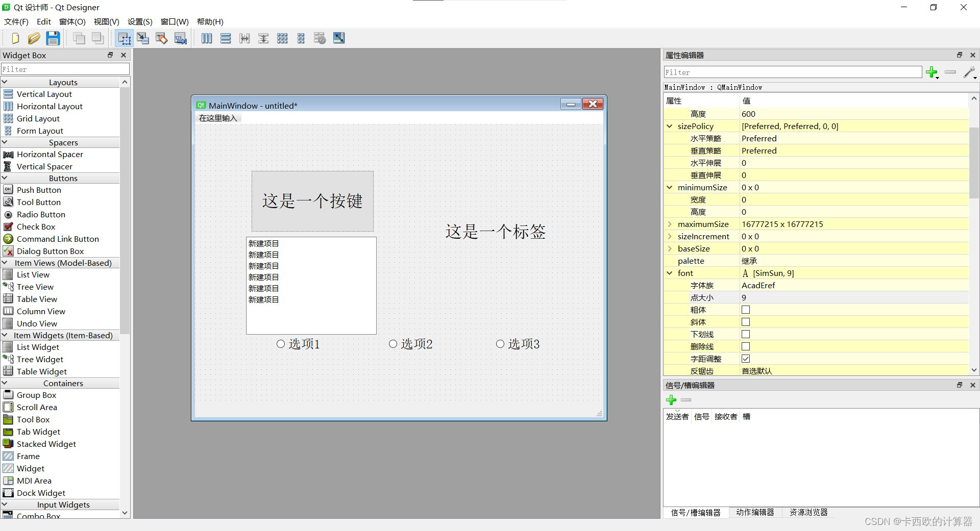The image size is (980, 531).
Task: Add a new dynamic property with green plus
Action: 932,72
